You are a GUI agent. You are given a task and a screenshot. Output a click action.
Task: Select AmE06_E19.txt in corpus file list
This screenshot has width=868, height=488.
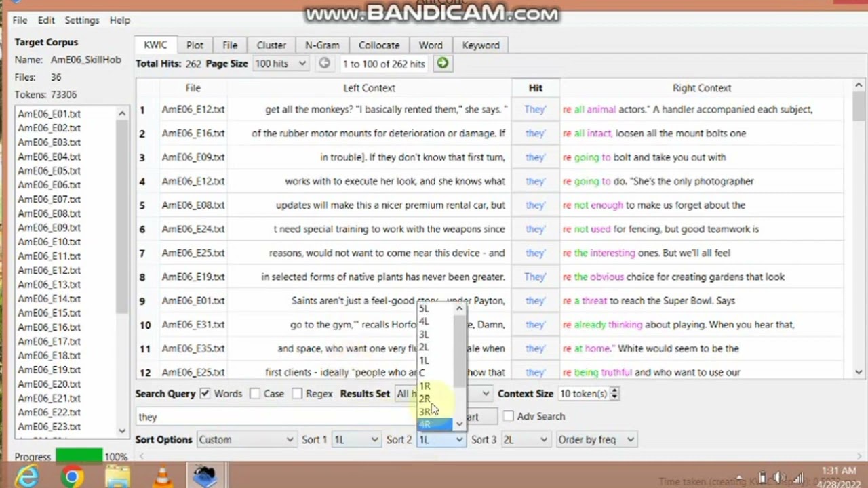49,370
